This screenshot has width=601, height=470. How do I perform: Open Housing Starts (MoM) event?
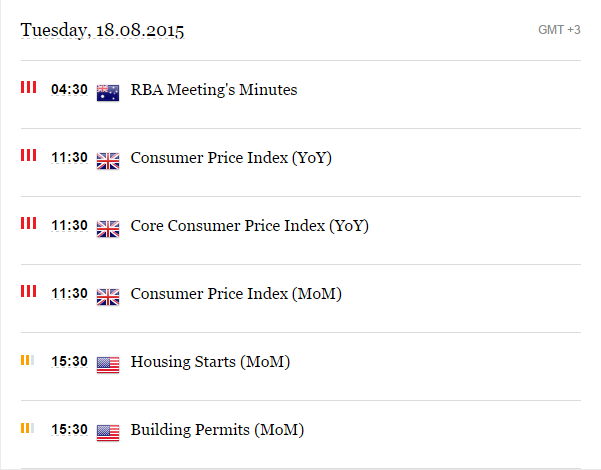click(x=210, y=362)
